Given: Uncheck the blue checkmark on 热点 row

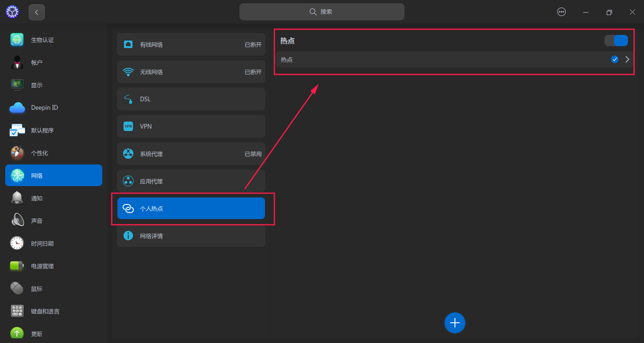Looking at the screenshot, I should (614, 59).
